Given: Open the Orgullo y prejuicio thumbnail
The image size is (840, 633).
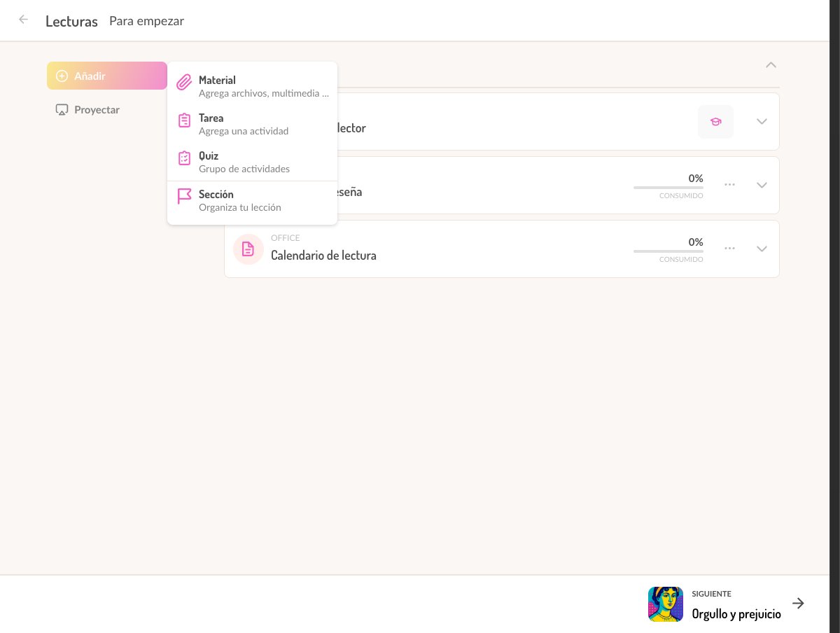Looking at the screenshot, I should pos(666,604).
